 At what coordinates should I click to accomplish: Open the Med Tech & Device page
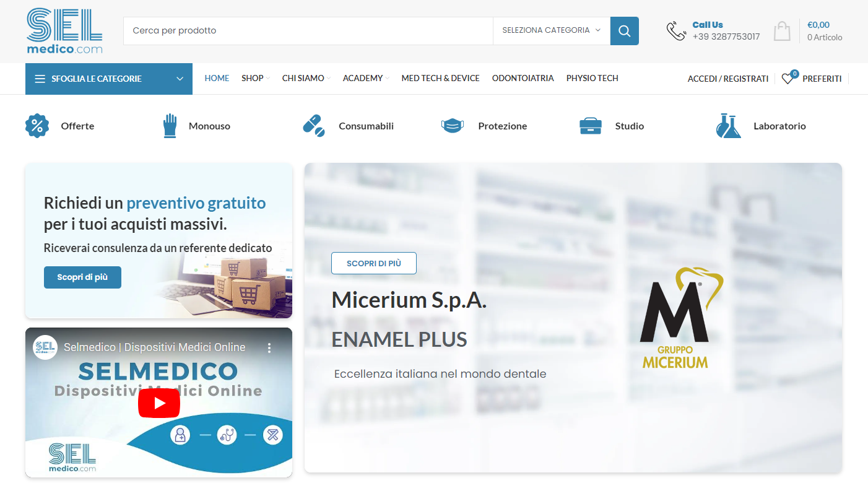pyautogui.click(x=440, y=79)
